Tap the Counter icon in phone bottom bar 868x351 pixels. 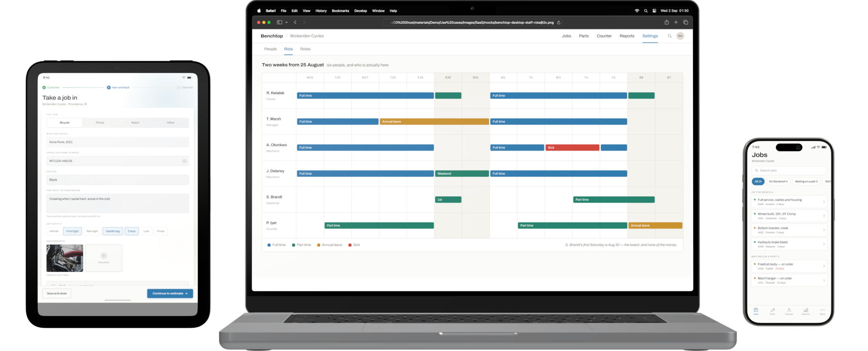tap(789, 311)
